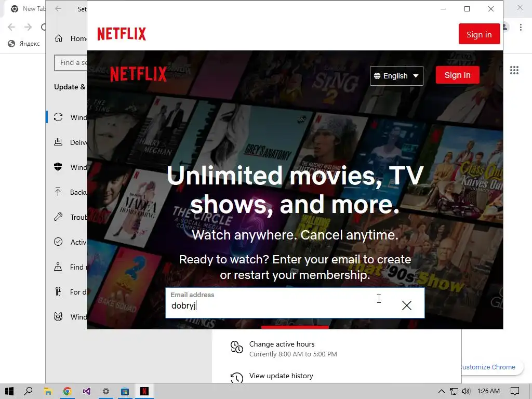This screenshot has height=399, width=532.
Task: Open the Windows Start menu
Action: (9, 391)
